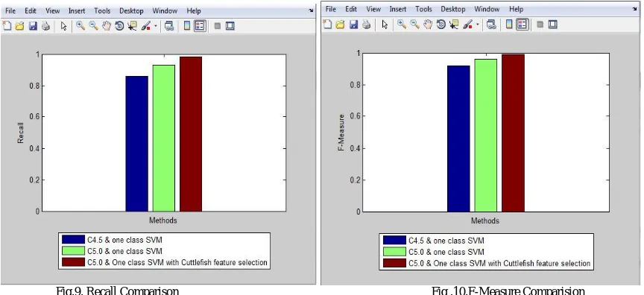
Task: Dock the Recall figure using menu-bar arrow
Action: [311, 11]
